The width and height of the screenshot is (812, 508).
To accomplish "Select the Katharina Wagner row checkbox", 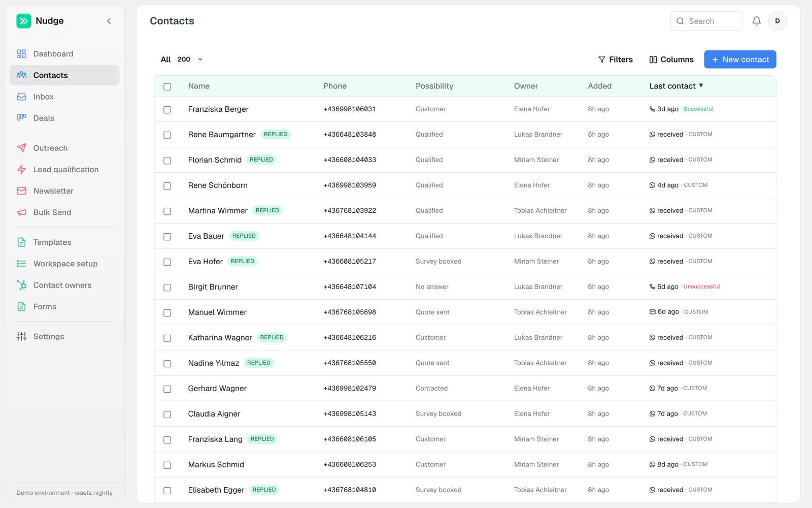I will point(167,338).
